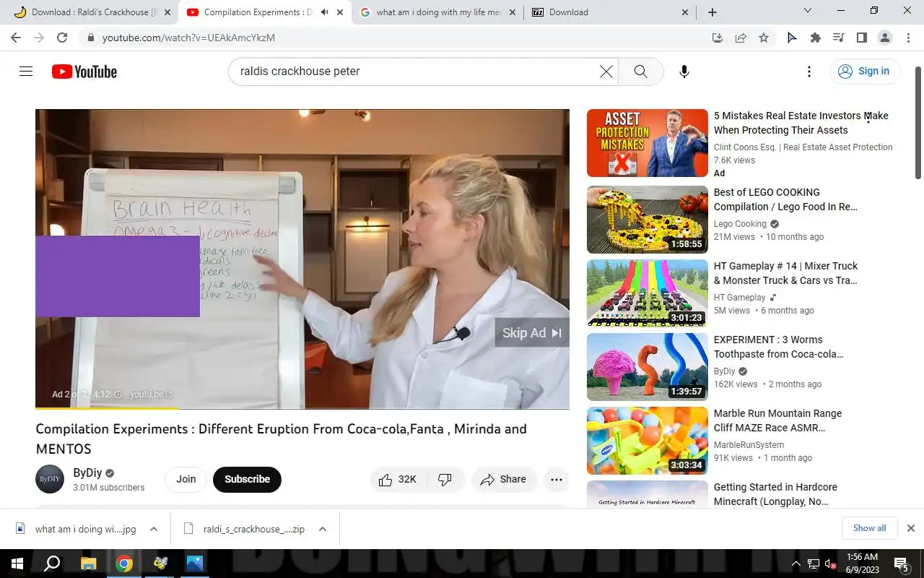924x578 pixels.
Task: Visit advertiser youtu.be link
Action: [x=151, y=394]
